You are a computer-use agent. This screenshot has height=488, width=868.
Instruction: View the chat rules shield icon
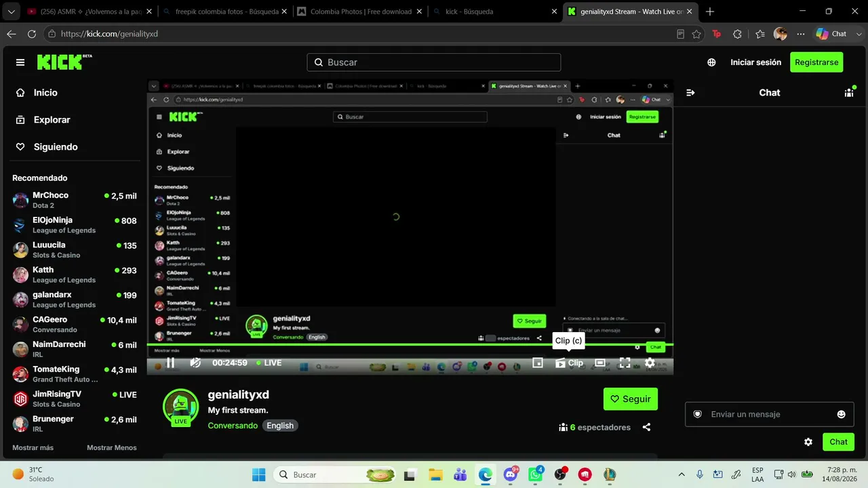pyautogui.click(x=697, y=414)
